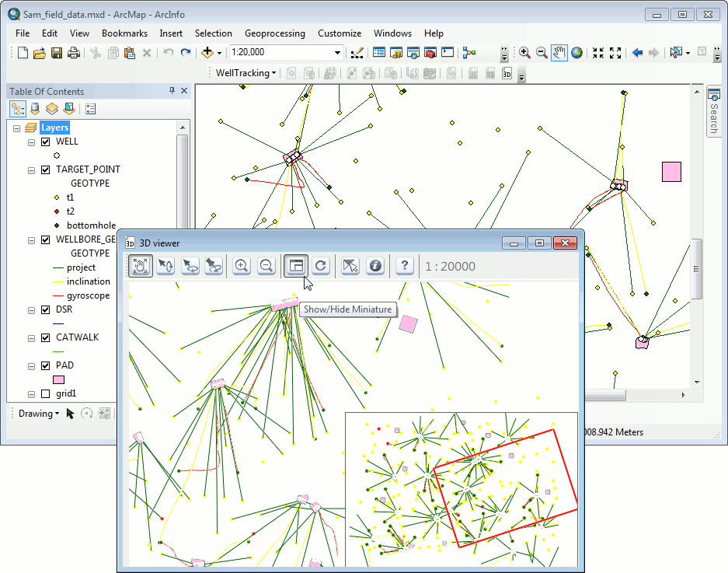The height and width of the screenshot is (573, 728).
Task: Click the Print icon in the toolbar
Action: 73,53
